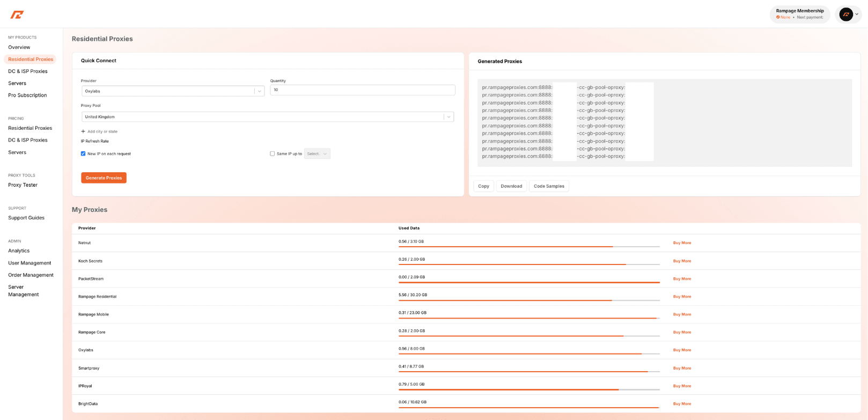Image resolution: width=868 pixels, height=420 pixels.
Task: Open Rampage Membership status pill
Action: coord(799,14)
